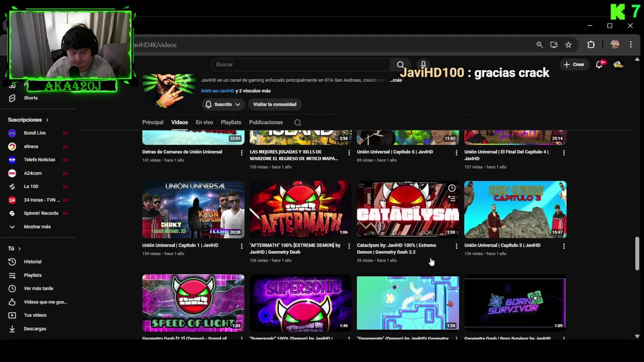644x362 pixels.
Task: Activate voice search microphone
Action: [423, 64]
